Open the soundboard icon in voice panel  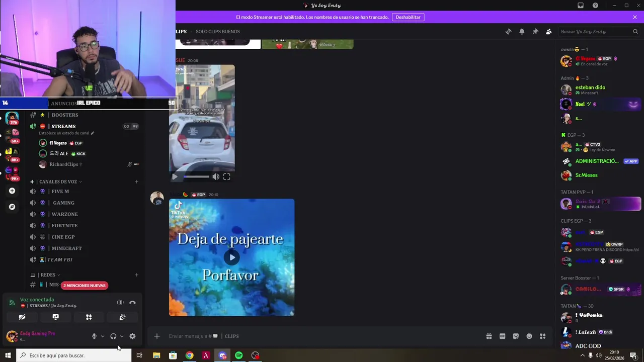tap(122, 317)
